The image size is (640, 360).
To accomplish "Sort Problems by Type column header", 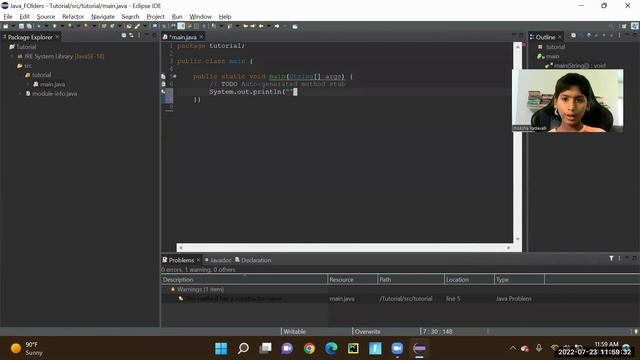I will tap(520, 280).
